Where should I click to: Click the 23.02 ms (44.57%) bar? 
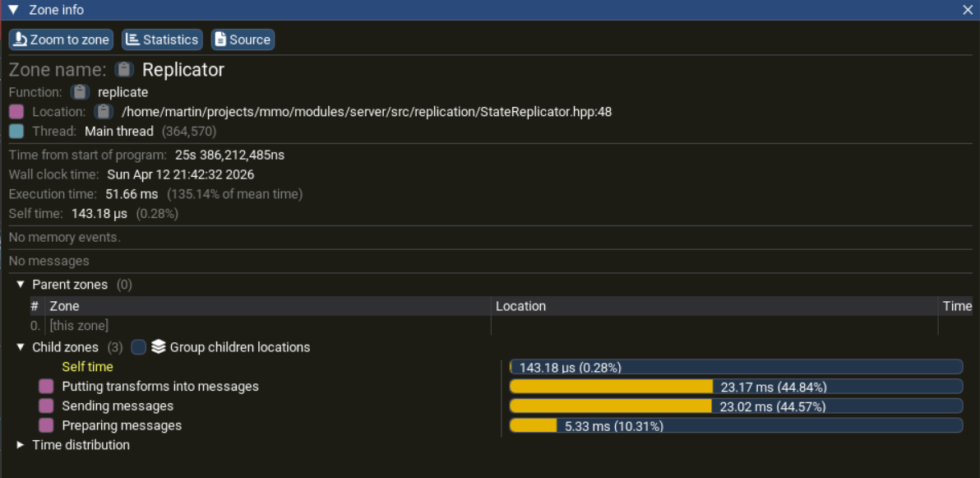pyautogui.click(x=737, y=406)
